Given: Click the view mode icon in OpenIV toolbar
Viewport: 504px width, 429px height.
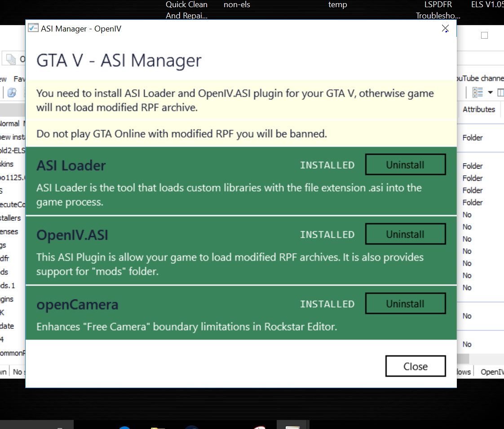Looking at the screenshot, I should 477,93.
